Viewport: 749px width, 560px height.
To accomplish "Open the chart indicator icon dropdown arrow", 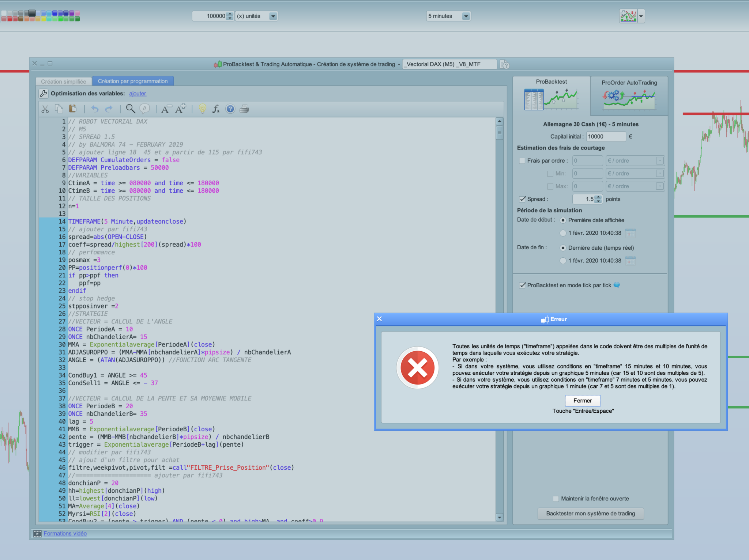I will click(641, 16).
